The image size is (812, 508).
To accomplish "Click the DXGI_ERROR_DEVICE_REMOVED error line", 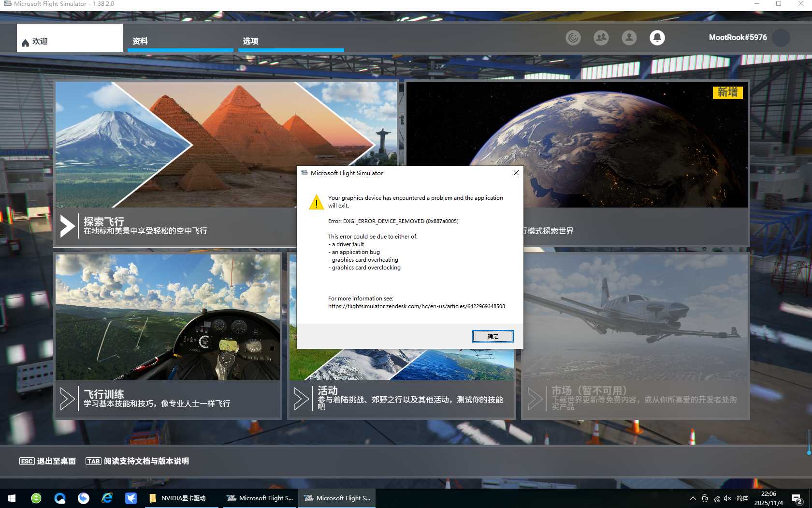I will [393, 221].
